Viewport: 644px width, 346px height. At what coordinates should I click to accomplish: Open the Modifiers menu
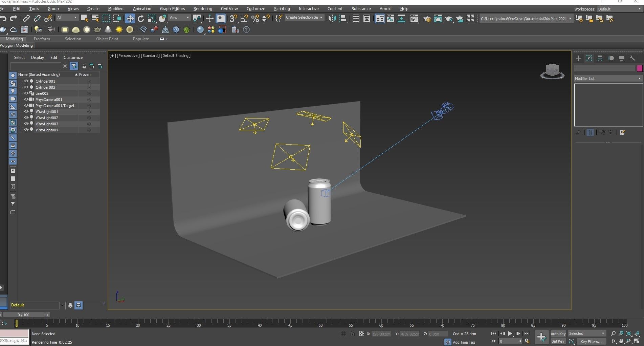pyautogui.click(x=116, y=9)
